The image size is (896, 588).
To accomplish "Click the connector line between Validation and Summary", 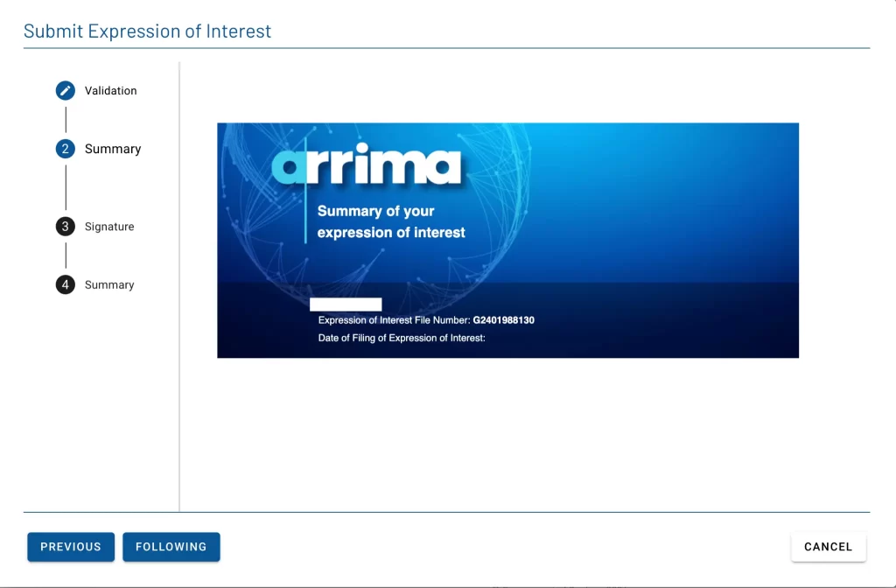I will [65, 119].
